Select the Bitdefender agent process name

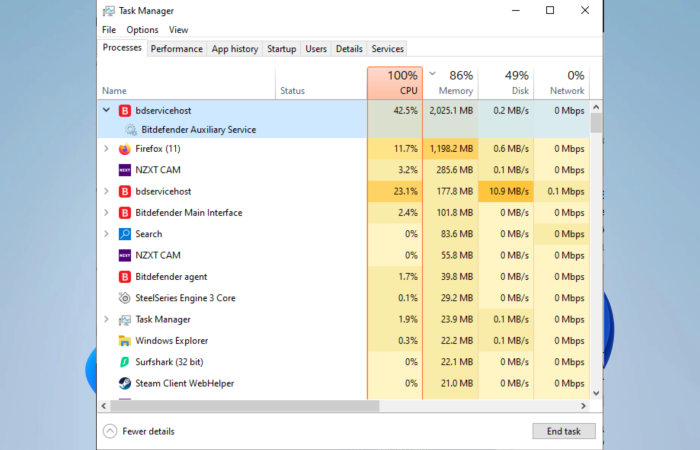point(171,277)
